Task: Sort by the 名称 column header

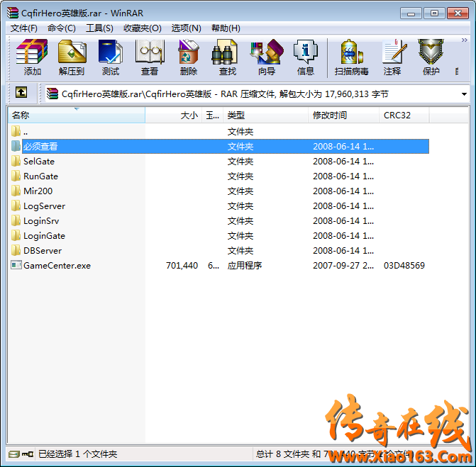Action: [x=76, y=116]
